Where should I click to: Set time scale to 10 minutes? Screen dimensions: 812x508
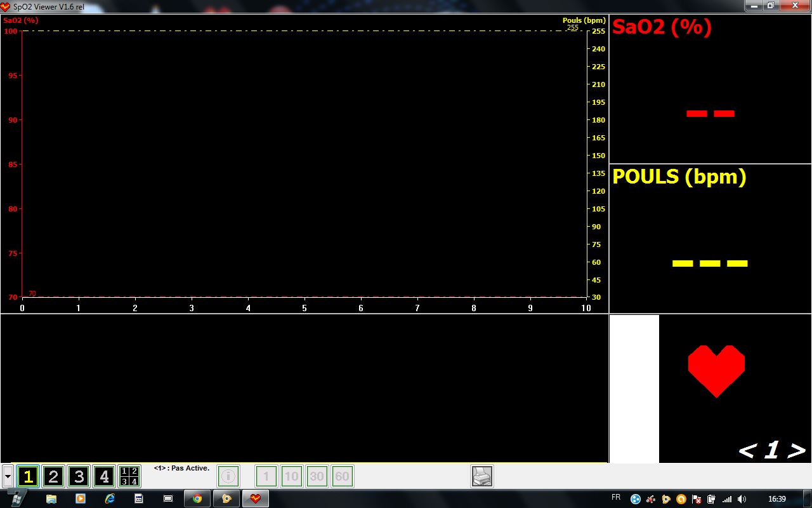click(x=291, y=476)
